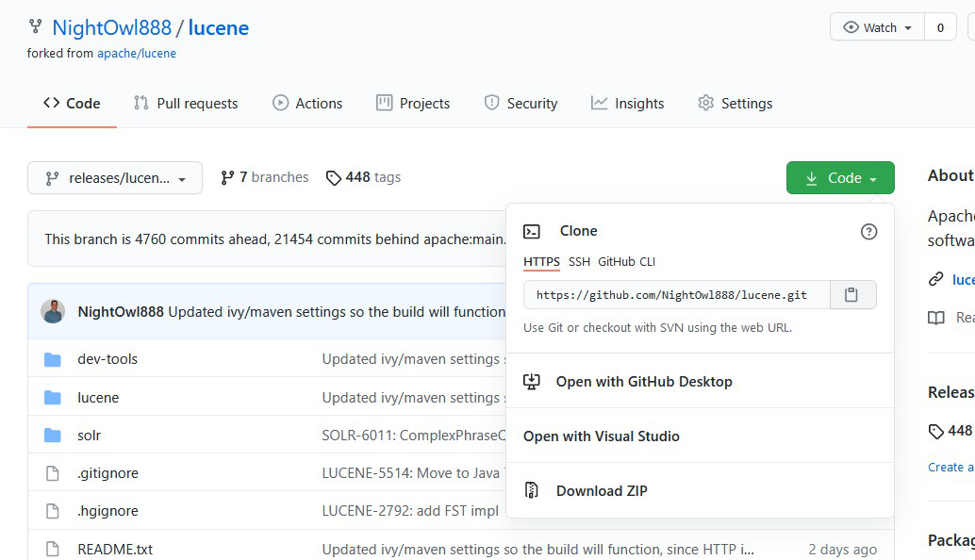
Task: Click the NightOwl888 user avatar
Action: (x=53, y=312)
